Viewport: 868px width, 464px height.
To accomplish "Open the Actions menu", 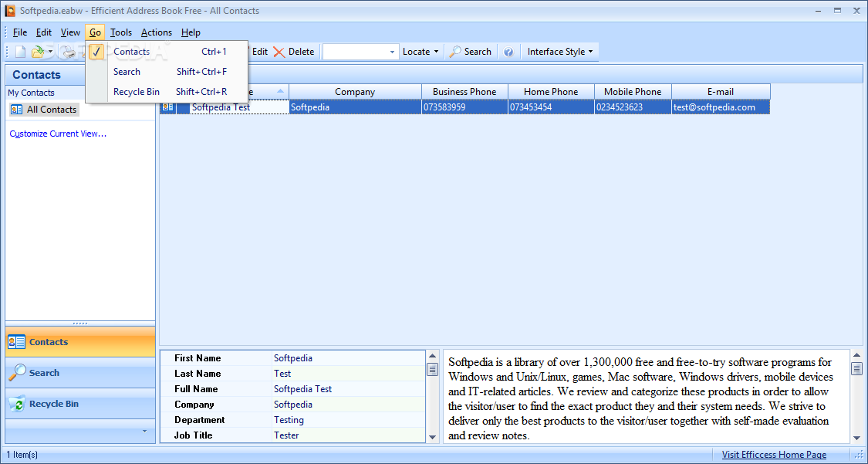I will (156, 32).
